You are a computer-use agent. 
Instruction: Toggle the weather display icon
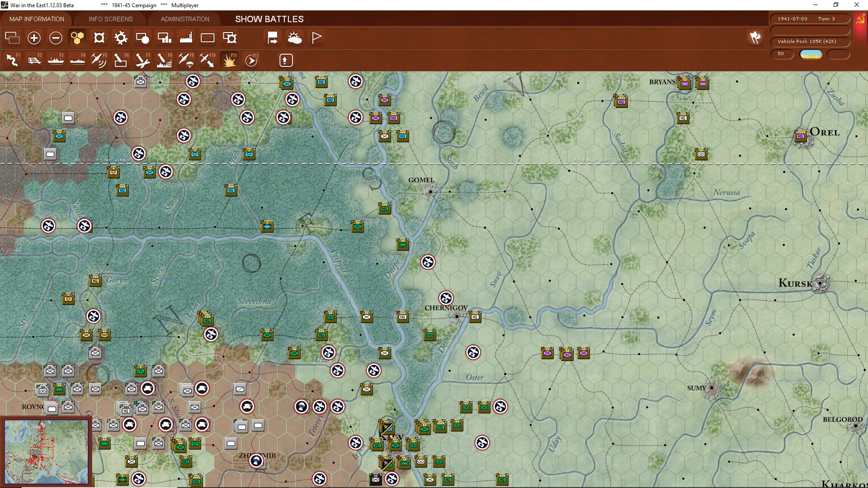point(295,38)
